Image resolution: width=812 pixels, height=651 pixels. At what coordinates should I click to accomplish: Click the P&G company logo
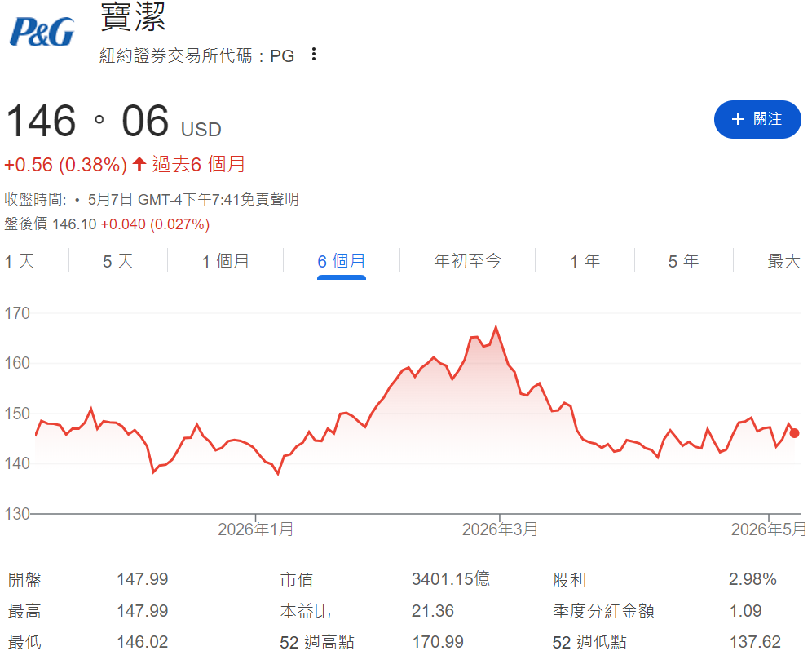tap(42, 32)
